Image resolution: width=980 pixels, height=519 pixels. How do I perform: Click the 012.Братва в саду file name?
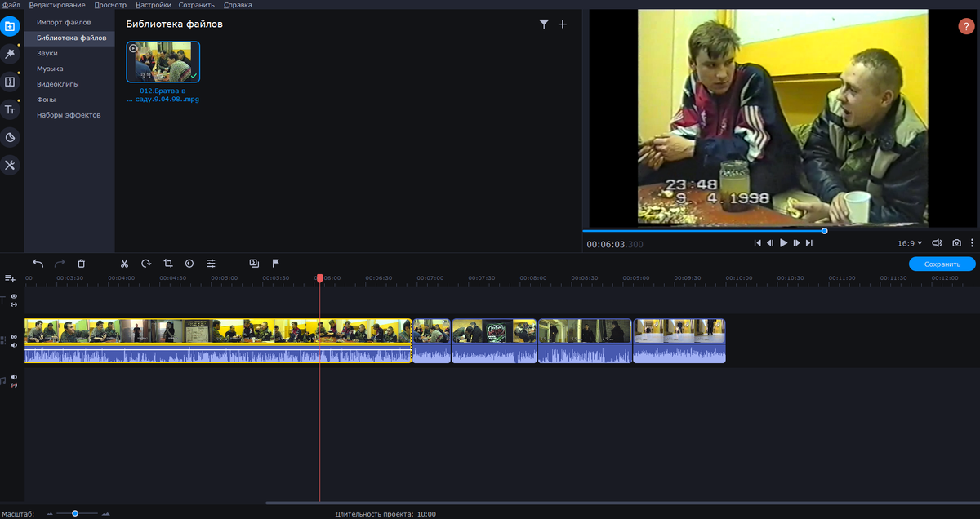pos(163,95)
